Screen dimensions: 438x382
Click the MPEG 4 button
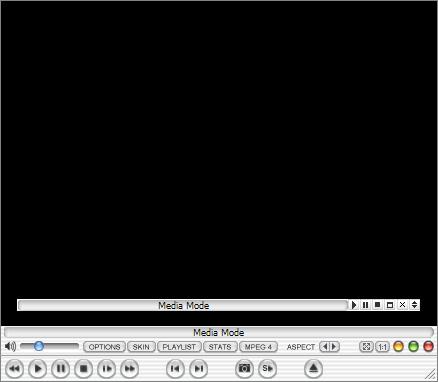click(258, 347)
